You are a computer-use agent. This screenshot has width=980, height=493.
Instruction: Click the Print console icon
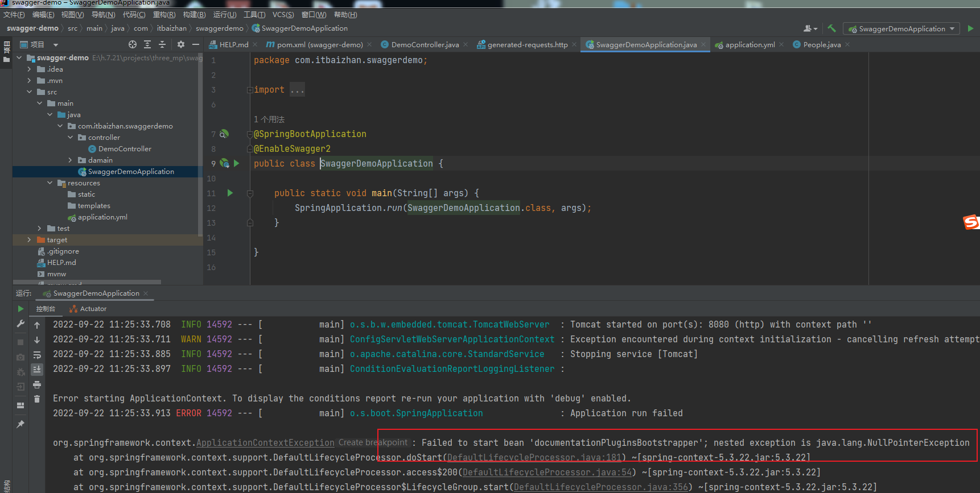coord(37,384)
